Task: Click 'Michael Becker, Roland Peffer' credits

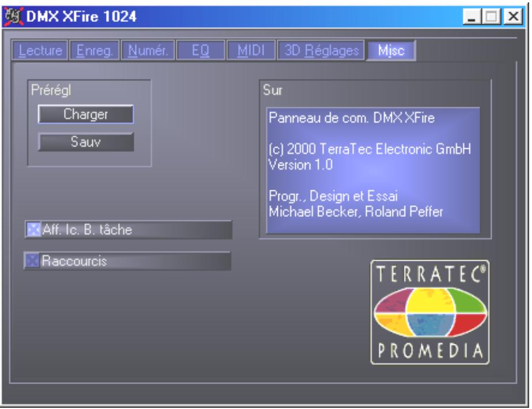Action: [356, 212]
